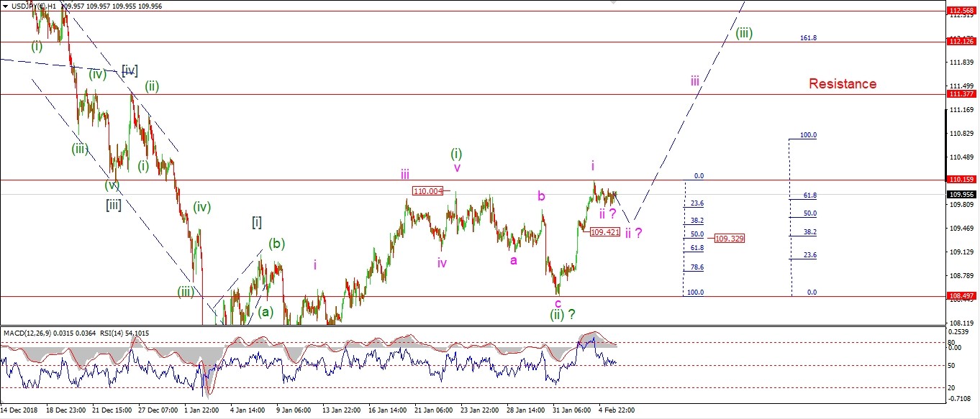Click the gray chart shift triangle marker
This screenshot has width=980, height=419.
click(614, 3)
